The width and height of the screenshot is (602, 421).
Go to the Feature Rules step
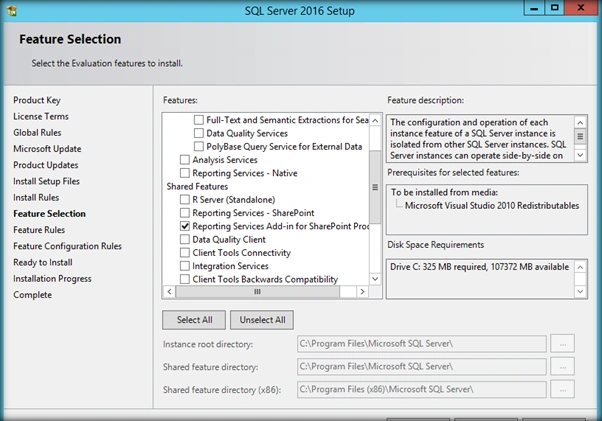(39, 230)
